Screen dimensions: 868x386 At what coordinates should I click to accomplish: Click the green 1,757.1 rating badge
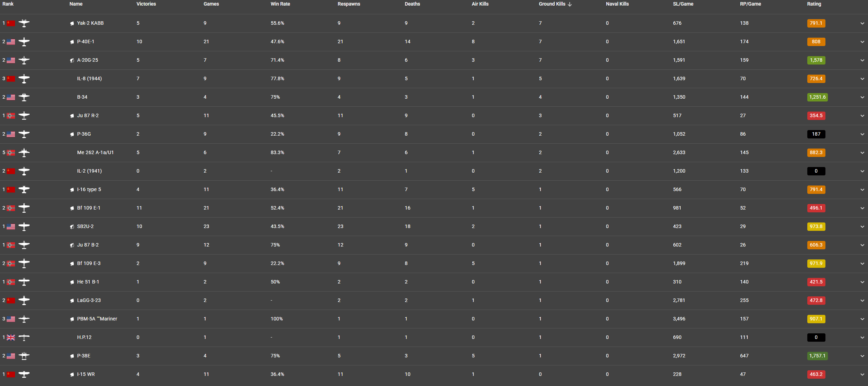[817, 356]
